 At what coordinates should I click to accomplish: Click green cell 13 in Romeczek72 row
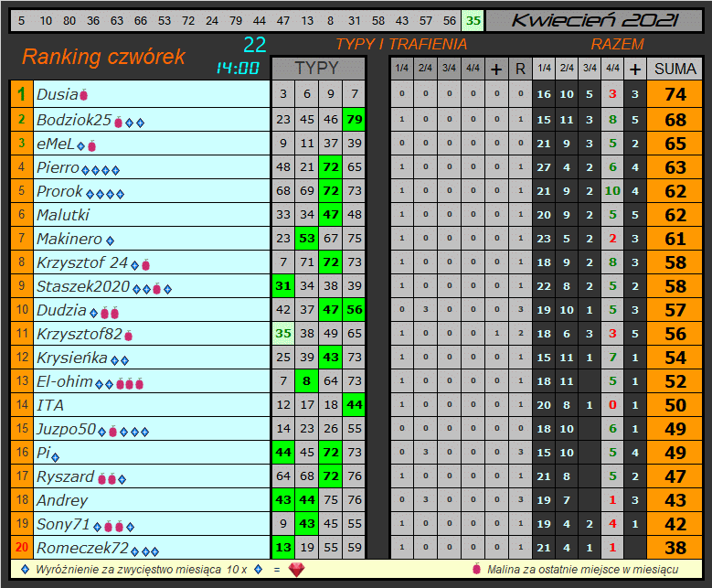(283, 548)
